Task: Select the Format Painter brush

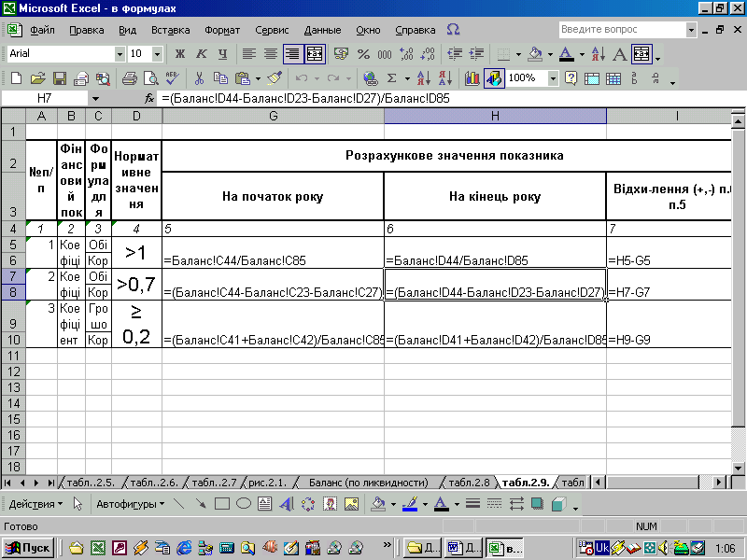Action: point(275,78)
